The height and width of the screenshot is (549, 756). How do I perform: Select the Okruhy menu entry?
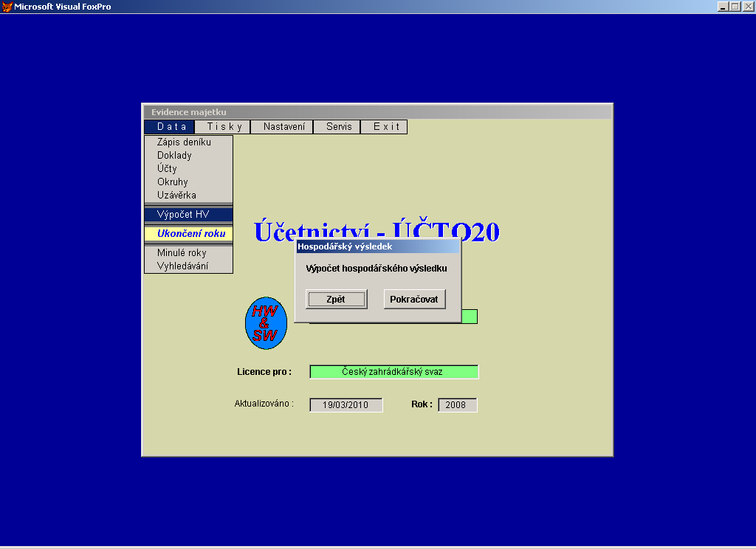[x=188, y=182]
